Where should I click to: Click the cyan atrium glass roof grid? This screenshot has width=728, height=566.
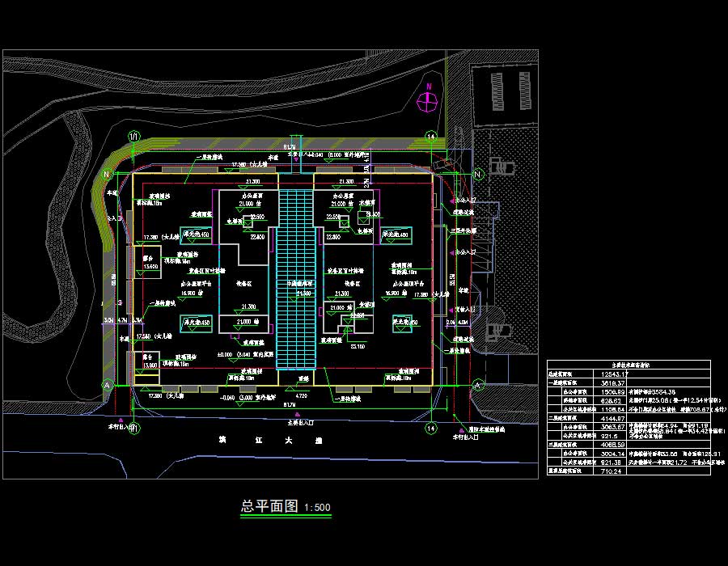(296, 278)
